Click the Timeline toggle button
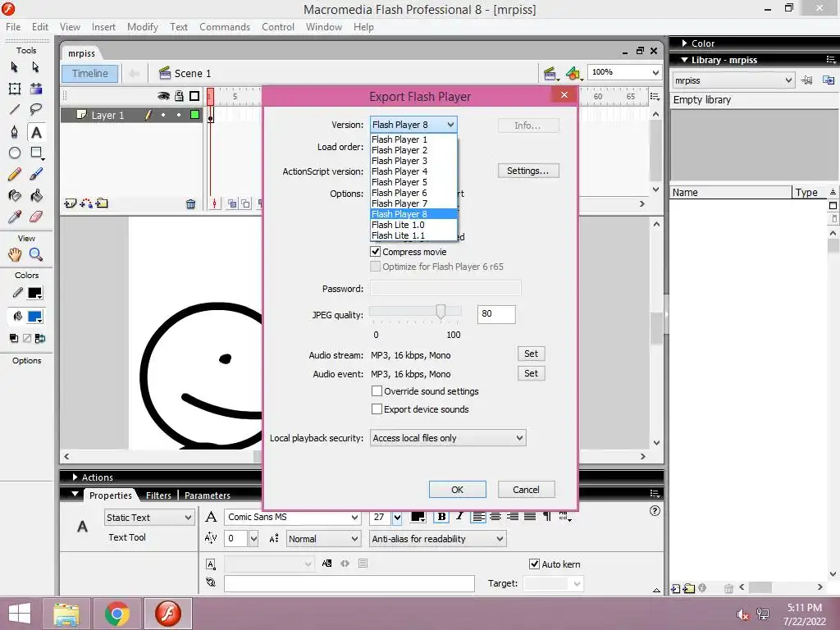The width and height of the screenshot is (840, 630). (x=90, y=73)
